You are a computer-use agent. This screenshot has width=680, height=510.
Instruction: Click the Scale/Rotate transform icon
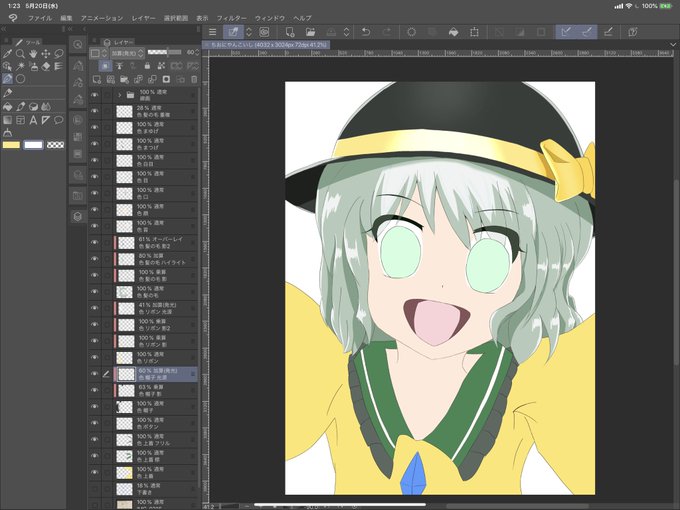(474, 32)
